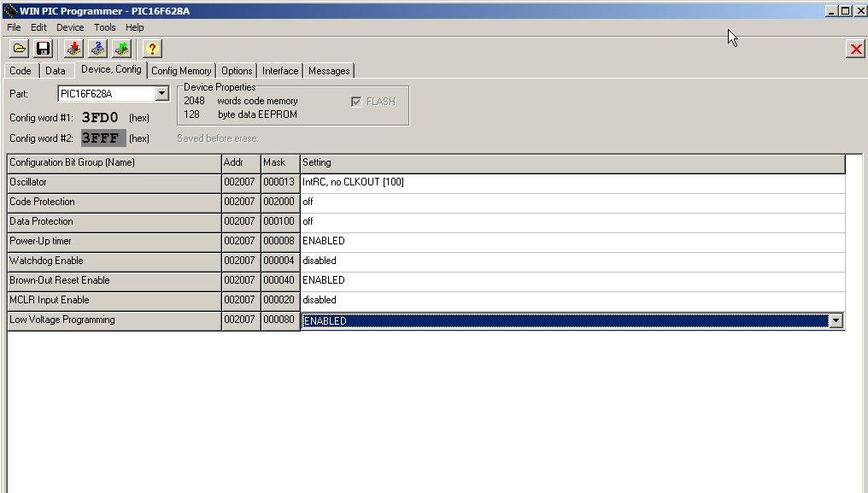The image size is (868, 493).
Task: Select the Power-Up timer setting 'ENABLED'
Action: pyautogui.click(x=572, y=242)
